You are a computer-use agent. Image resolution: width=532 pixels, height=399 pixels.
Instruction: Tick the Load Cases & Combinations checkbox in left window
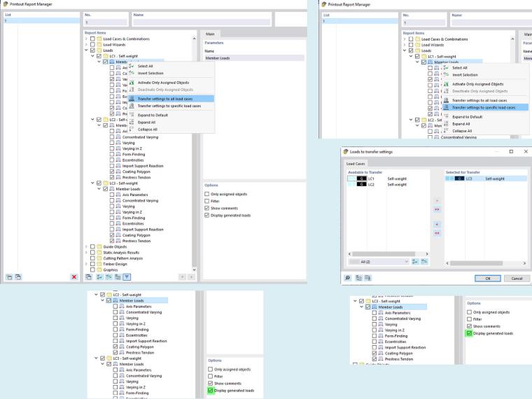pos(92,38)
